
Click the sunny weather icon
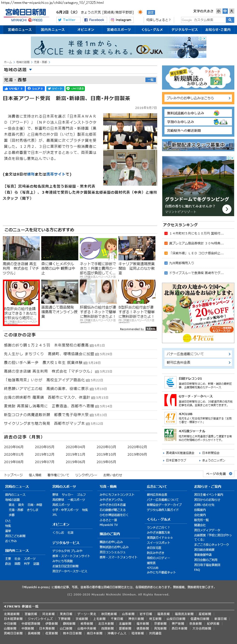click(x=141, y=12)
